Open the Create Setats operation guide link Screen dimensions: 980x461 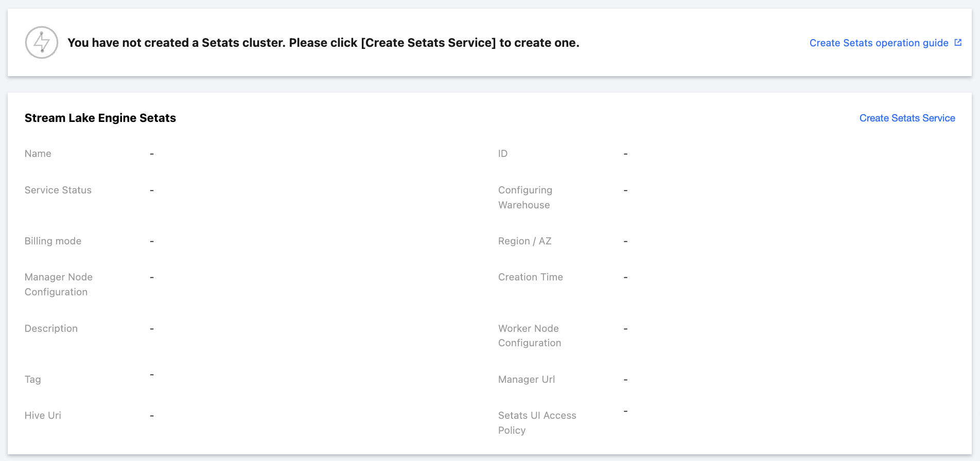[x=879, y=43]
